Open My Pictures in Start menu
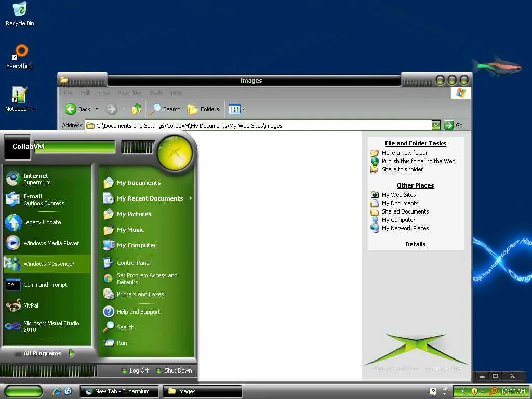Screen dimensions: 532x399 (x=147, y=214)
